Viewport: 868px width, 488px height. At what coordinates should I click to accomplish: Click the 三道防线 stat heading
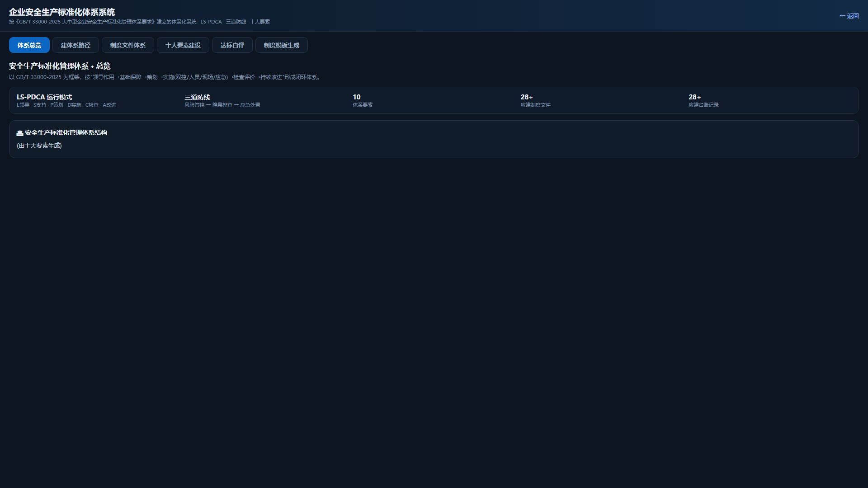pyautogui.click(x=198, y=97)
